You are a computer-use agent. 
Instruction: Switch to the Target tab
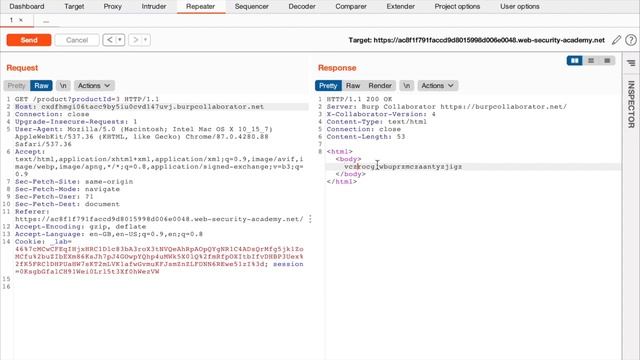click(x=74, y=7)
